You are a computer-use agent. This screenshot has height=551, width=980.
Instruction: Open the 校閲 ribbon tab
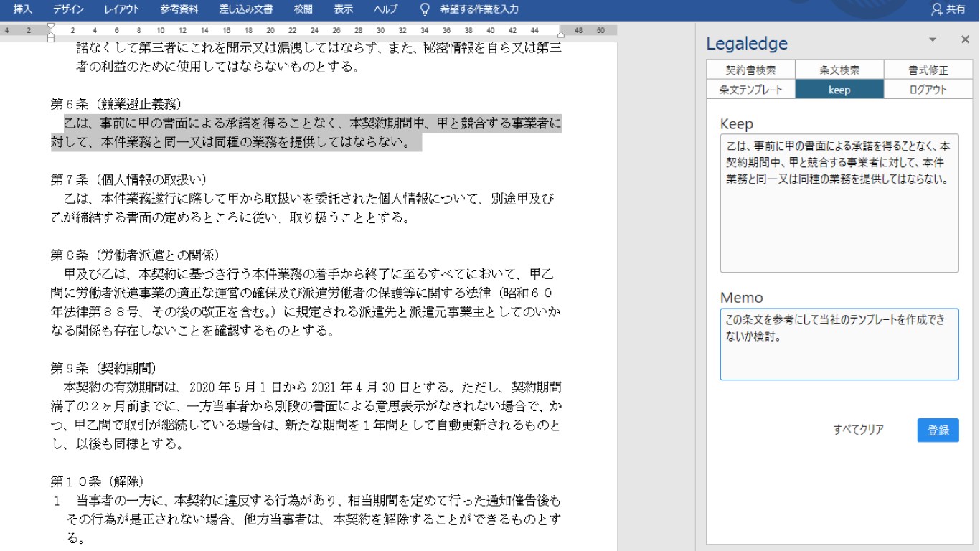(303, 9)
